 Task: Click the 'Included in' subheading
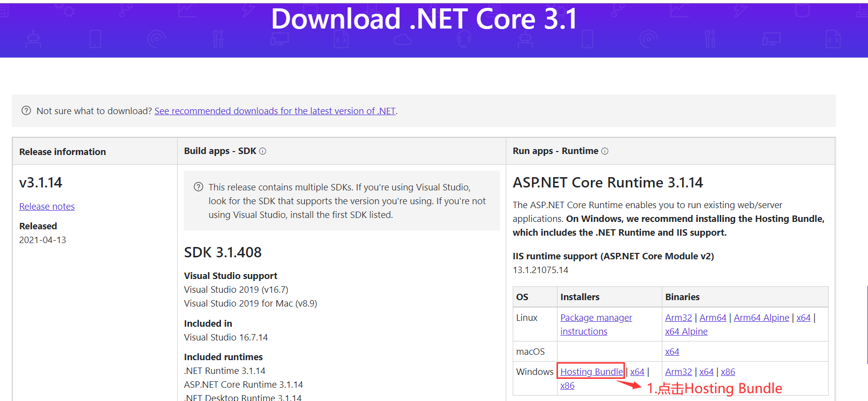tap(208, 324)
